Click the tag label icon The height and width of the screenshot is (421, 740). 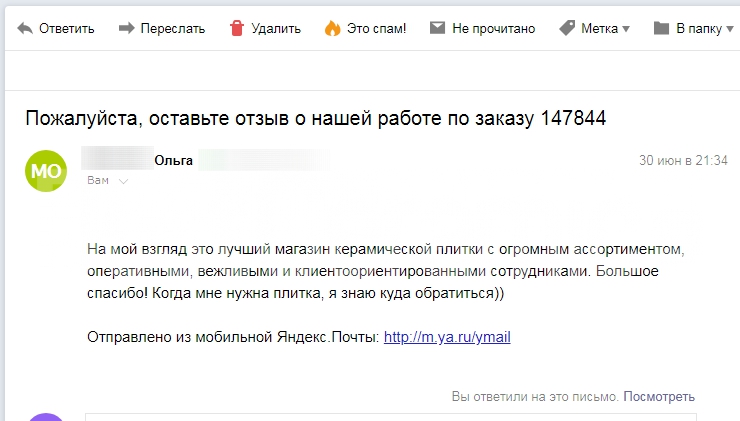(567, 28)
